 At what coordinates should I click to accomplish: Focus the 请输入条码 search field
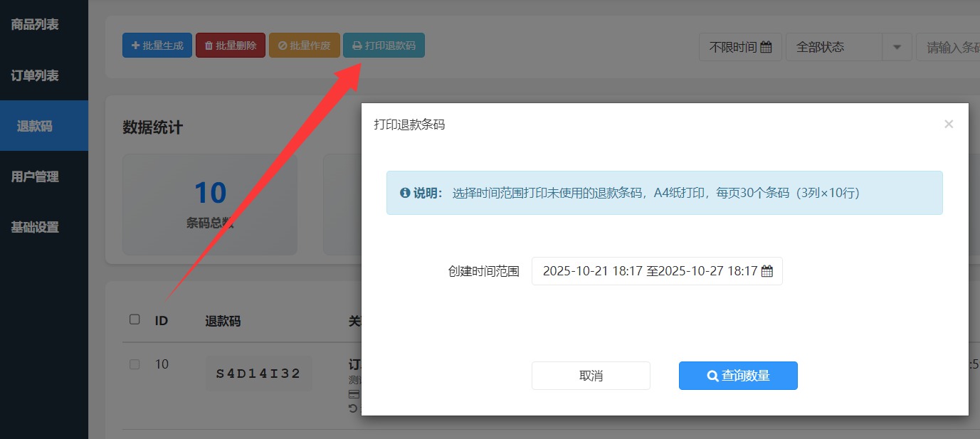[950, 48]
